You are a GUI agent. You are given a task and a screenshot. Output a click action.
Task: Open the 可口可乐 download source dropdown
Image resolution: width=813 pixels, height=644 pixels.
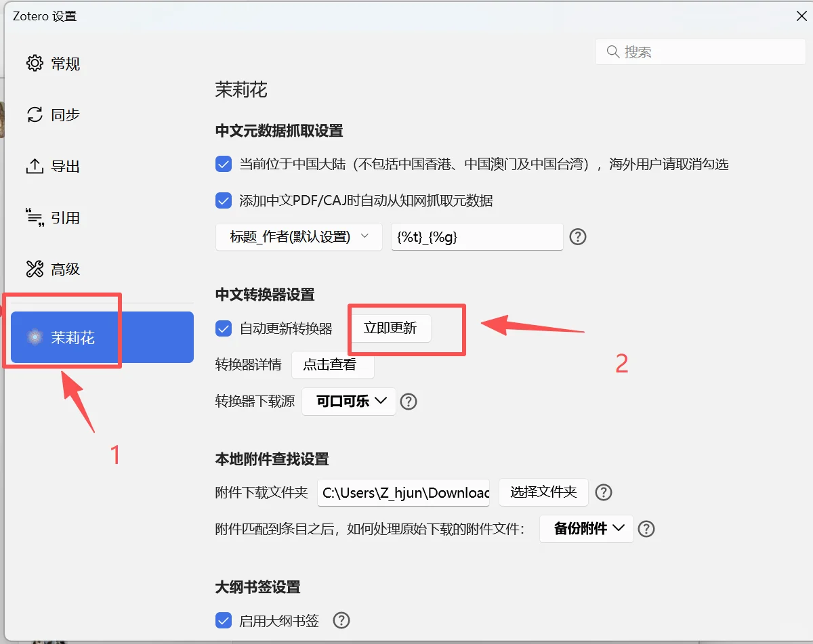point(348,402)
